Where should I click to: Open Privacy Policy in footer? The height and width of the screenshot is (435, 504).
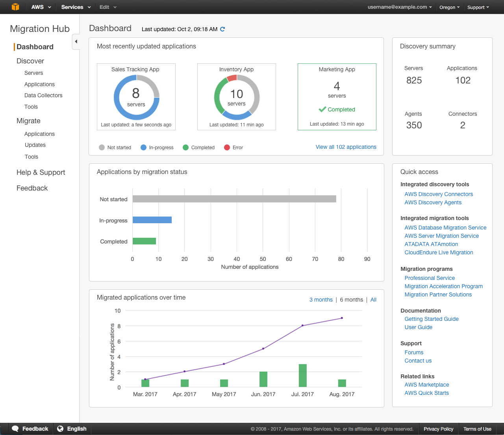pos(438,429)
